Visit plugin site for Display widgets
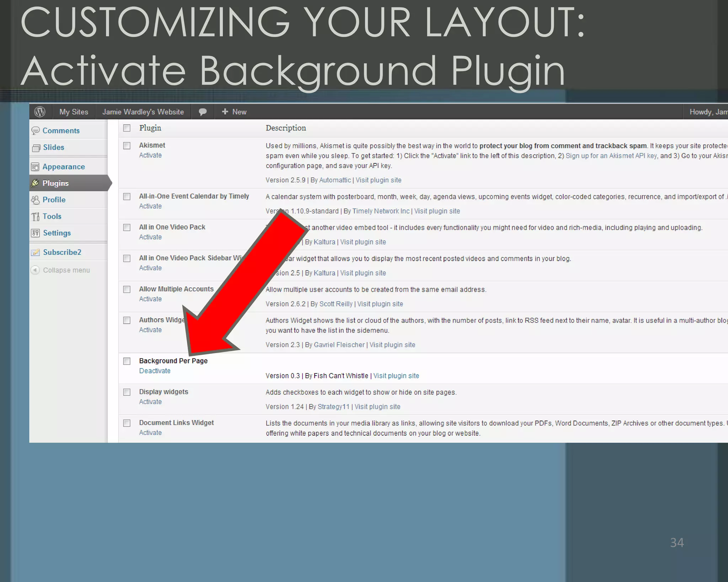The width and height of the screenshot is (728, 582). click(378, 406)
